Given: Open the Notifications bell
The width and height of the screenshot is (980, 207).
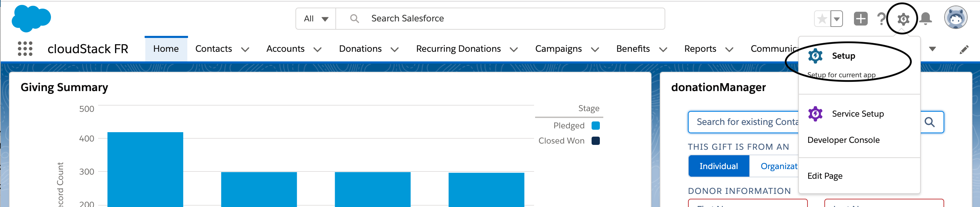Looking at the screenshot, I should pyautogui.click(x=925, y=19).
